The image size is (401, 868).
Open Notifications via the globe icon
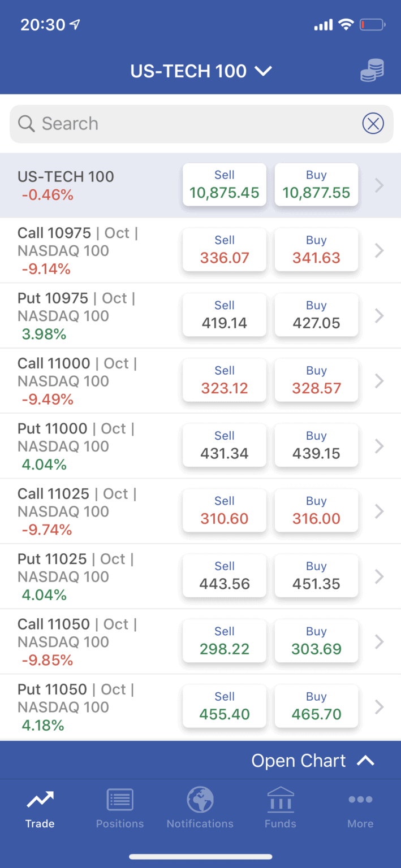pos(200,798)
